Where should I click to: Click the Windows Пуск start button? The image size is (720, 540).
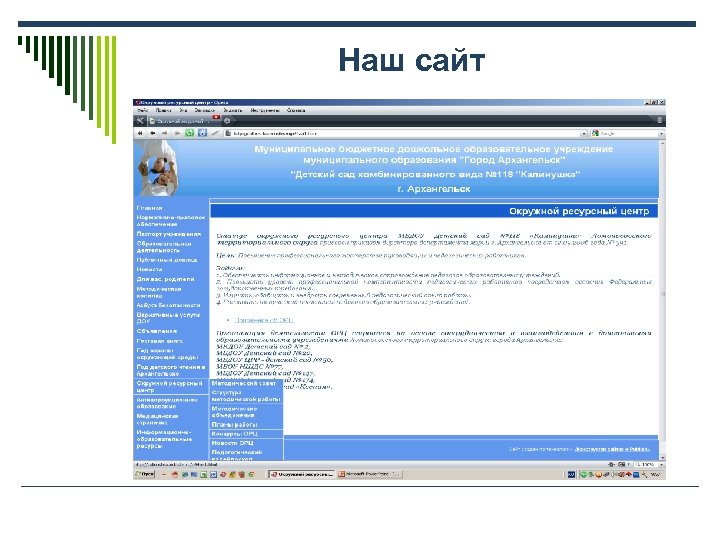coord(145,474)
